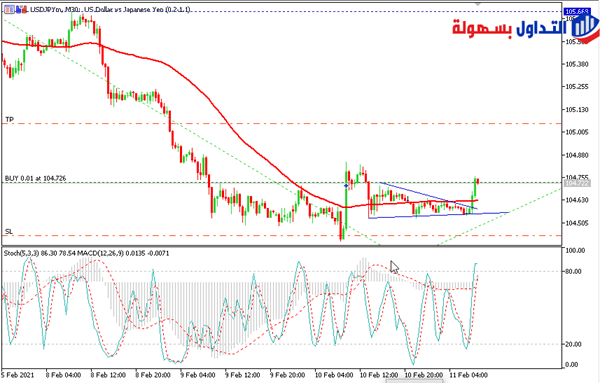Click the 9 Feb 12:00 time label
600x383 pixels.
[x=243, y=375]
